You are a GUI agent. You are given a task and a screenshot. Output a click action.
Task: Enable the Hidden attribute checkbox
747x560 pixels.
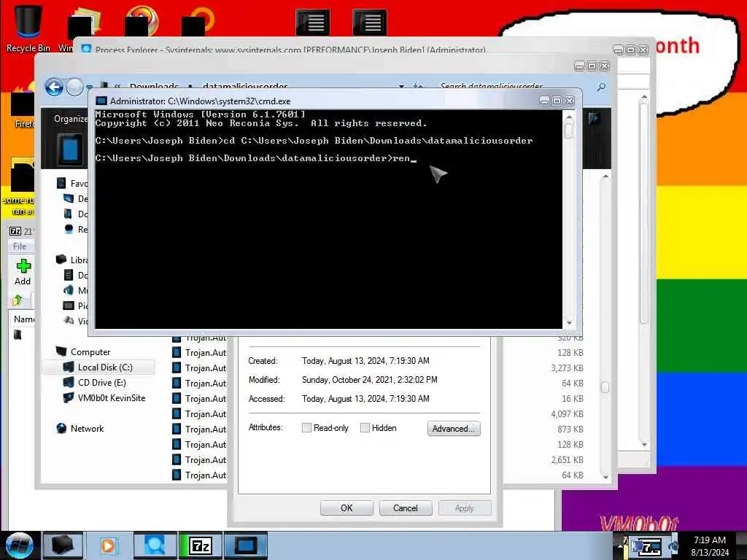(x=365, y=427)
